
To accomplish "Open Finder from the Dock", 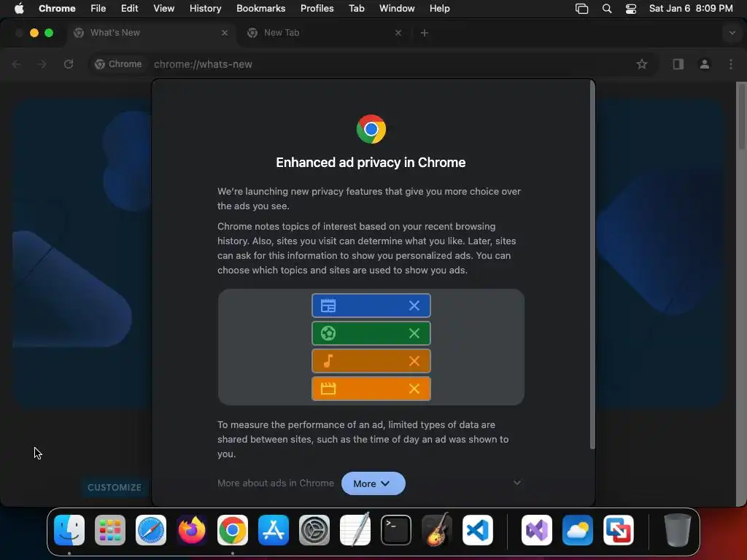I will [69, 530].
